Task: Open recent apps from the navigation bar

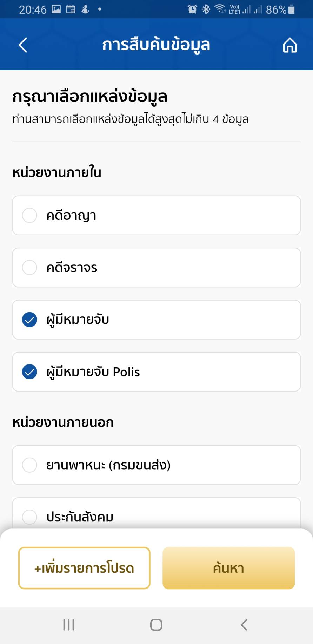Action: 69,625
